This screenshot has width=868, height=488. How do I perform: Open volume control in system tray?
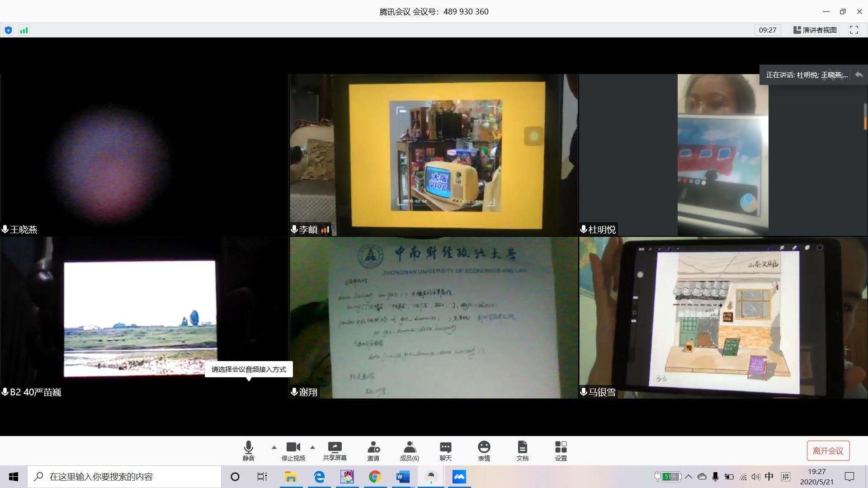pos(756,477)
